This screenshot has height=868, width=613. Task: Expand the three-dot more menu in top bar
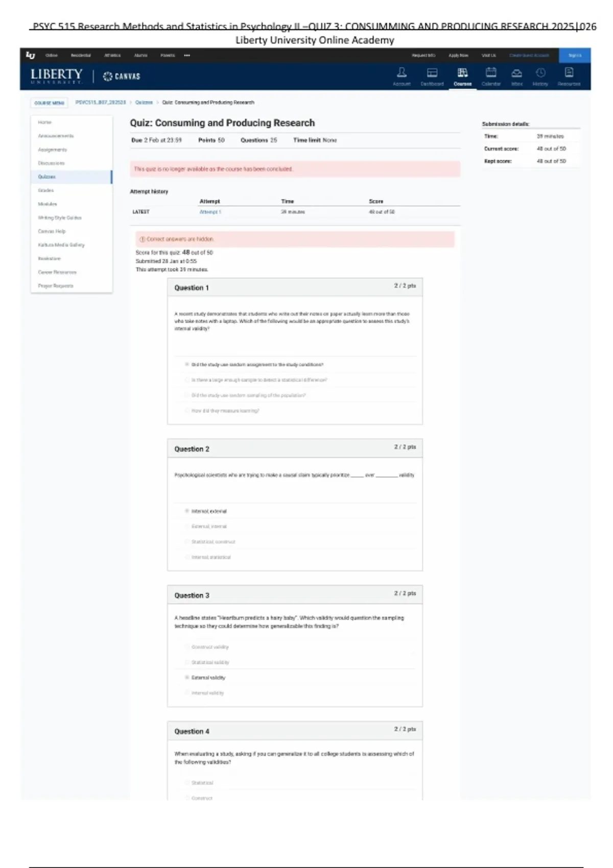point(187,55)
